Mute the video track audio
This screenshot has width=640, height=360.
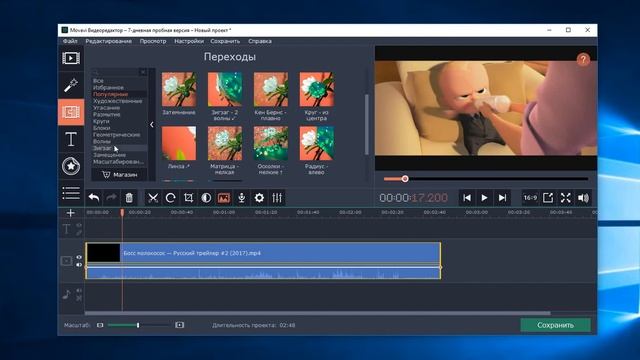(x=79, y=265)
